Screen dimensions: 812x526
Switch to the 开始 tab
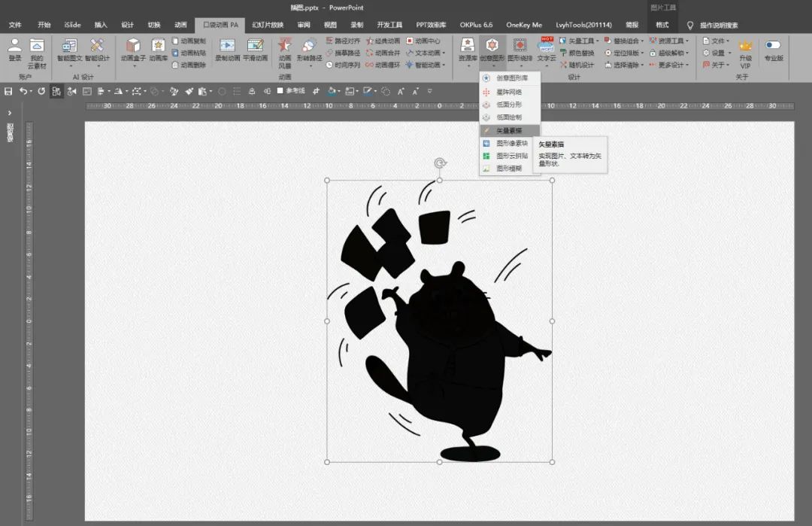point(44,25)
